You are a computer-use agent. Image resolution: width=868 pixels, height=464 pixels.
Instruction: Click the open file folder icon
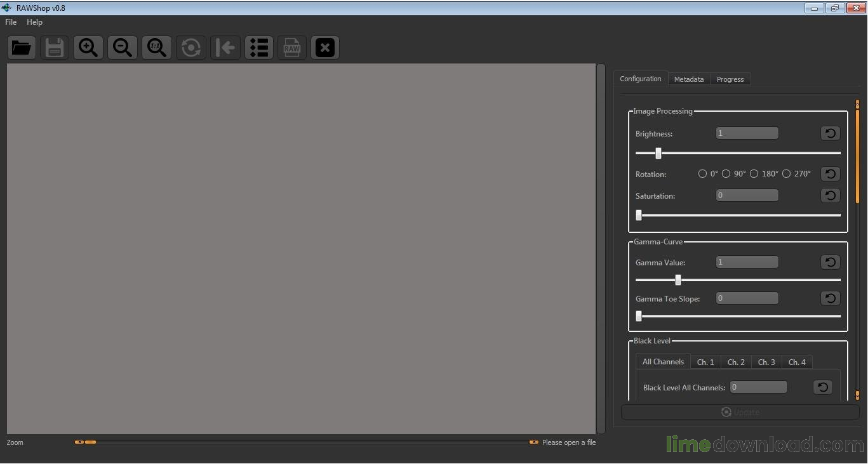[x=22, y=48]
